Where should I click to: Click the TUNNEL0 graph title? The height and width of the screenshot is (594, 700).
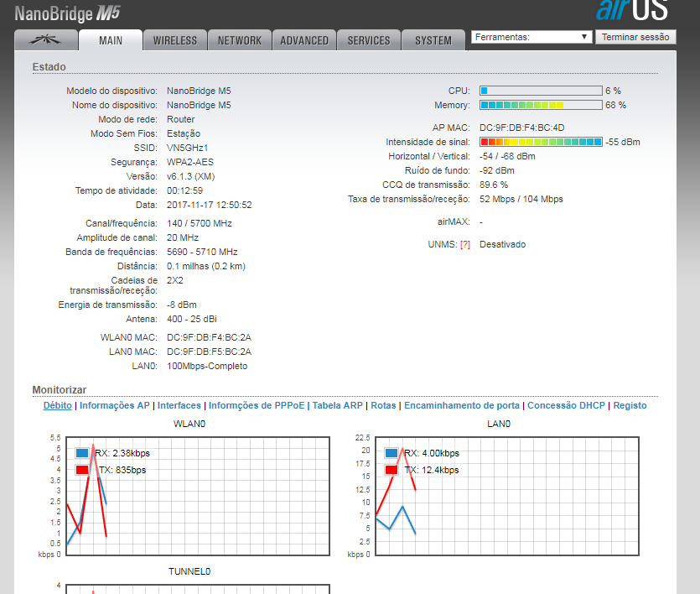click(x=189, y=571)
